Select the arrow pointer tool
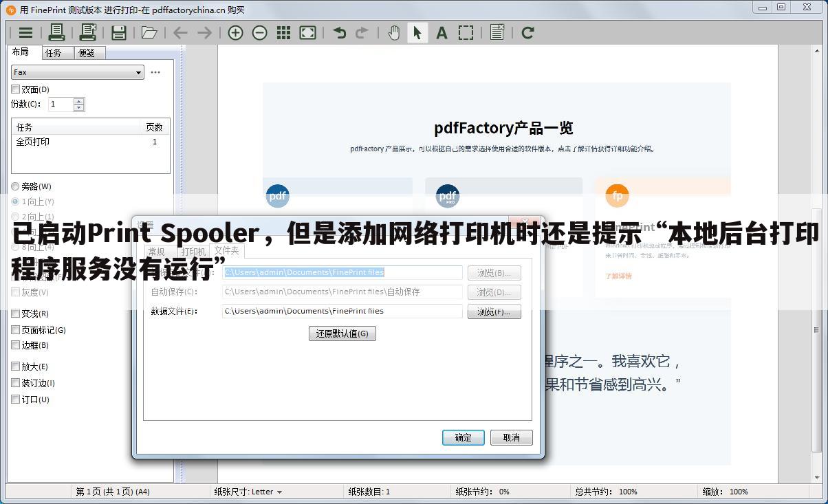828x504 pixels. tap(417, 32)
